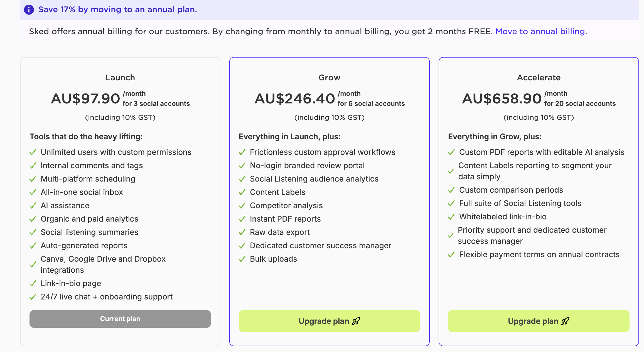Select the Launch plan title
644x352 pixels.
click(x=120, y=78)
